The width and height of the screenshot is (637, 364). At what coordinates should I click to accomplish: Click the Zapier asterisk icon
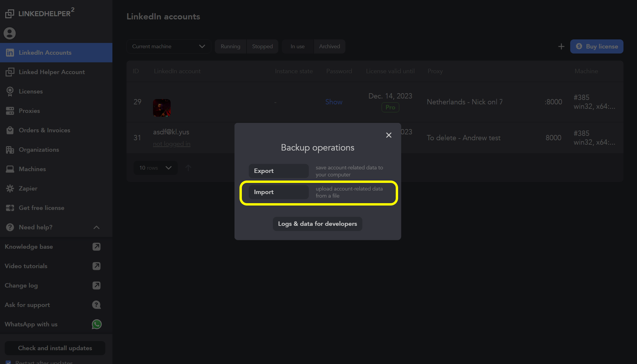(x=10, y=188)
